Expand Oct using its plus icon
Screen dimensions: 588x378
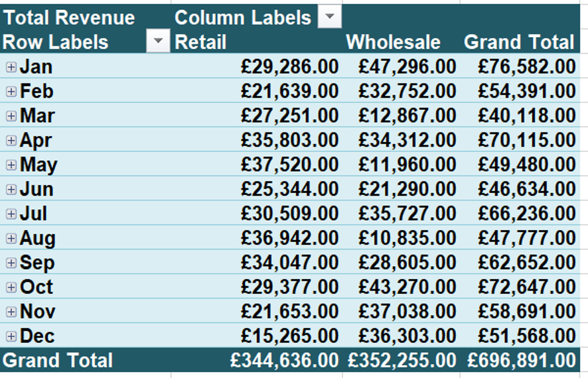(11, 288)
